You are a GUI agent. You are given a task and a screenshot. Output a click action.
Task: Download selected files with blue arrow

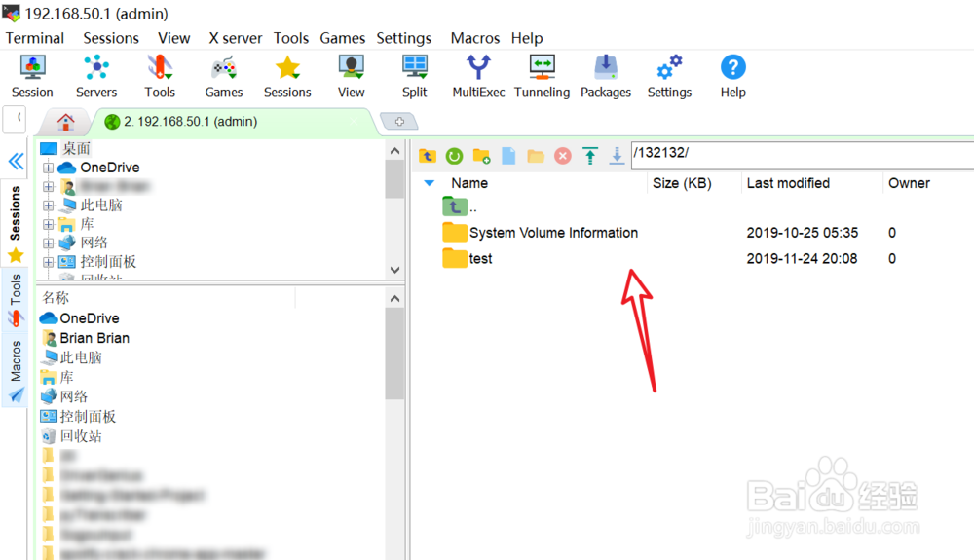point(617,155)
